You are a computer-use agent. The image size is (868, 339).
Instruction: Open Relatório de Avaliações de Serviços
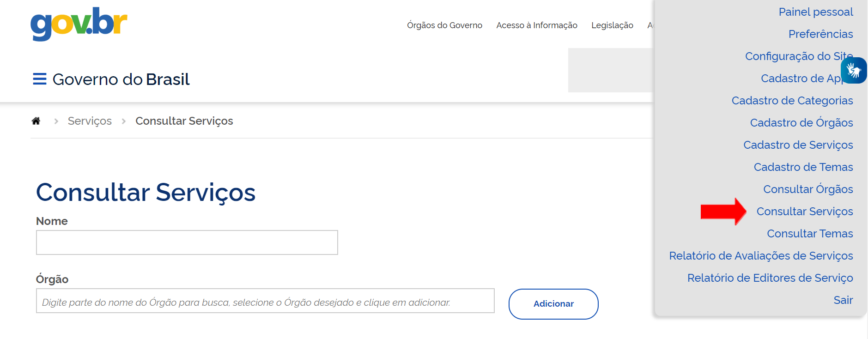pyautogui.click(x=760, y=256)
